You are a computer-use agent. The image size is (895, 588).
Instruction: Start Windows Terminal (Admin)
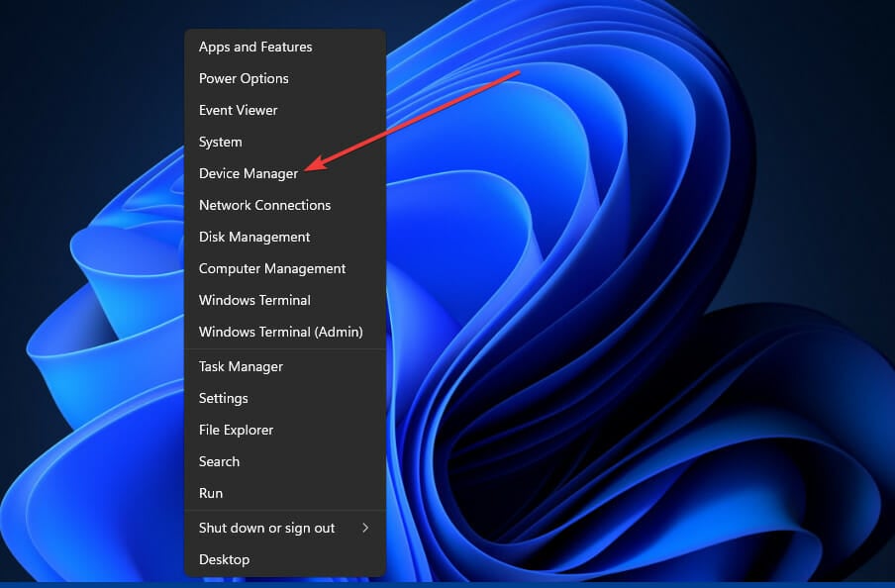point(285,332)
